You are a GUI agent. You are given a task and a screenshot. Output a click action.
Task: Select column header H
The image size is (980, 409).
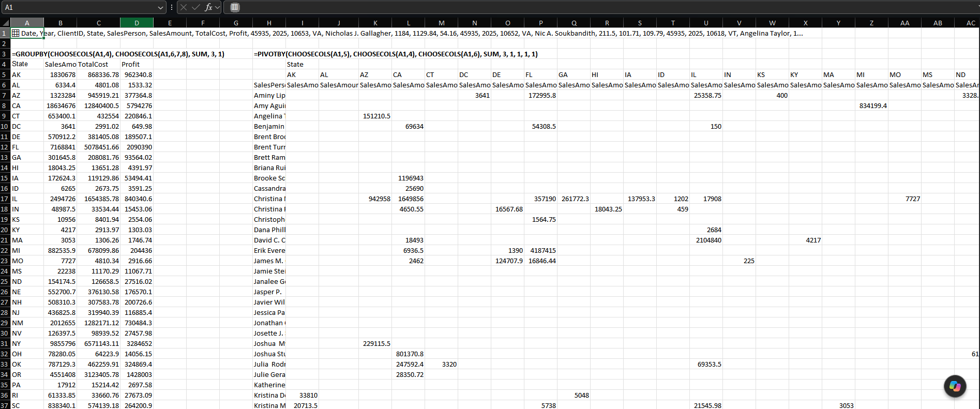(269, 23)
